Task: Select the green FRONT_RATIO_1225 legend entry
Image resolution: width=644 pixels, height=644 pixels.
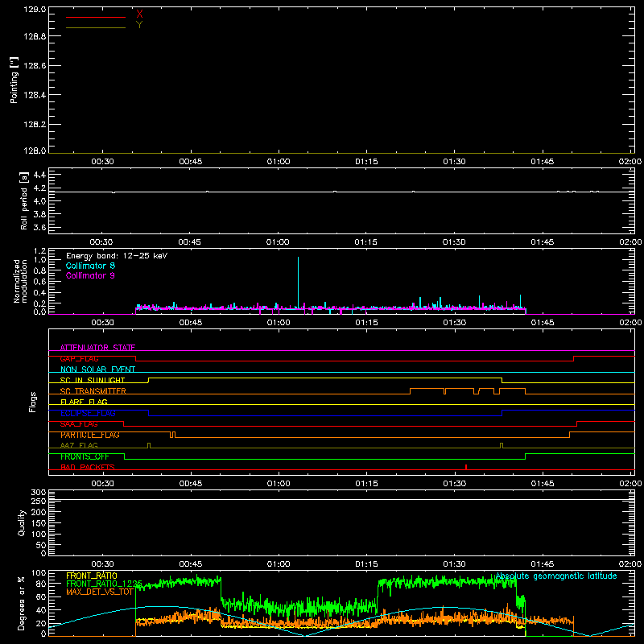Action: coord(104,584)
